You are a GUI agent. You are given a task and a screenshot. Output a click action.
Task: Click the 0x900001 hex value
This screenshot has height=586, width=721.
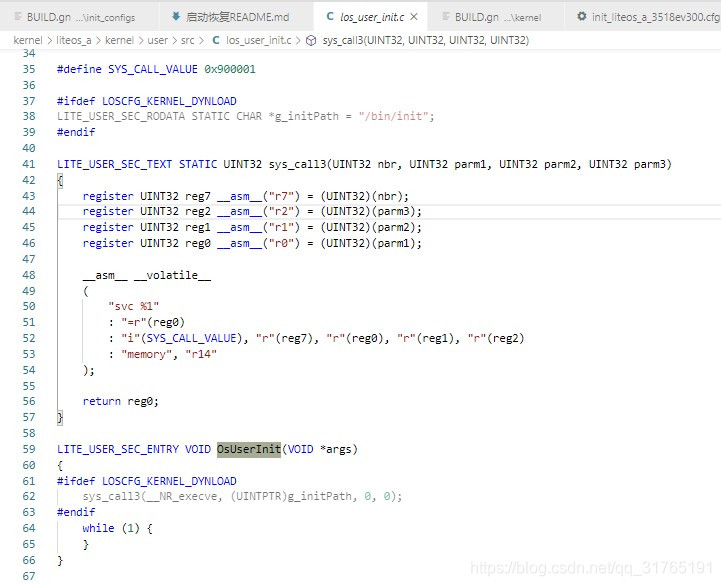click(230, 69)
